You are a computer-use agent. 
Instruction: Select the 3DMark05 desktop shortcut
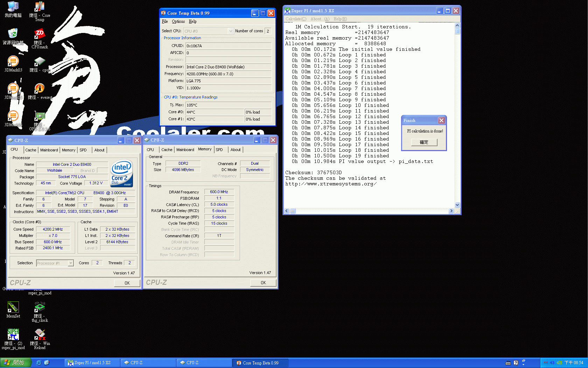(x=13, y=91)
